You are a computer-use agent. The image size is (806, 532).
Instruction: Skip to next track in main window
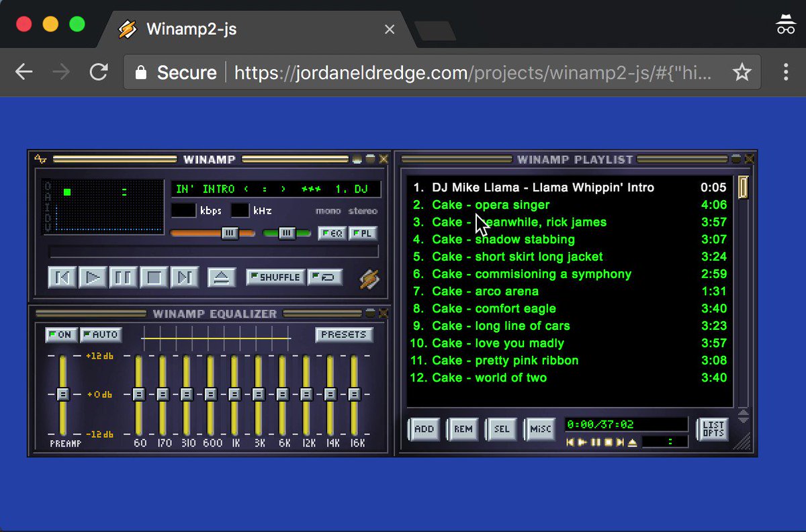[x=185, y=277]
